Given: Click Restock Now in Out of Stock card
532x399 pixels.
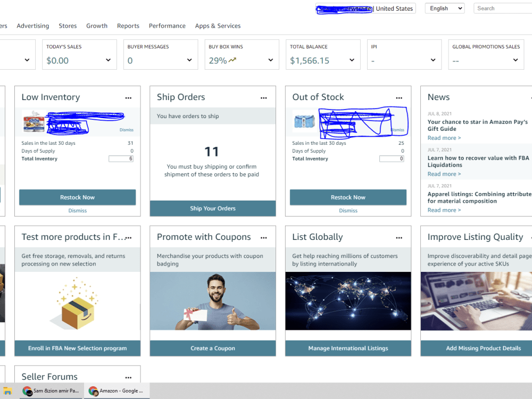Looking at the screenshot, I should point(348,197).
